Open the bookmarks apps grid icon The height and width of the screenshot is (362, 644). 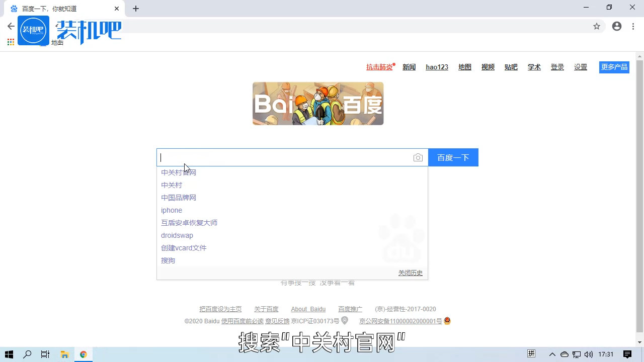pos(11,42)
